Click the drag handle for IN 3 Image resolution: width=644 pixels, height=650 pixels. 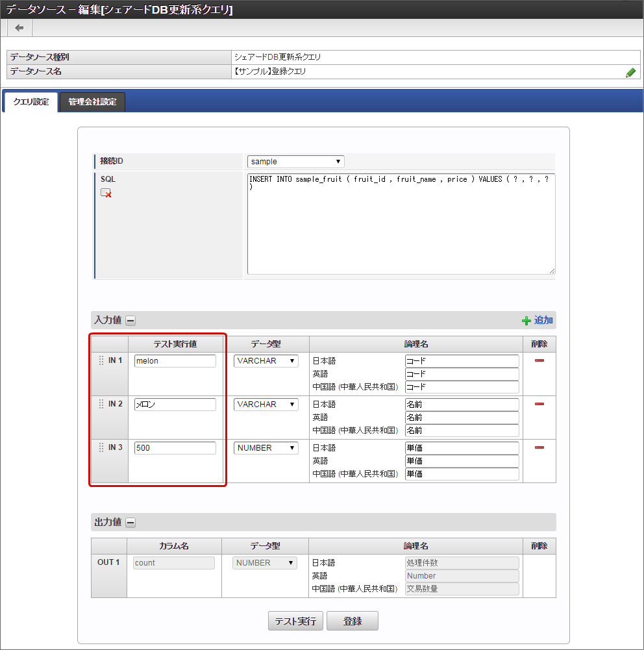point(101,447)
